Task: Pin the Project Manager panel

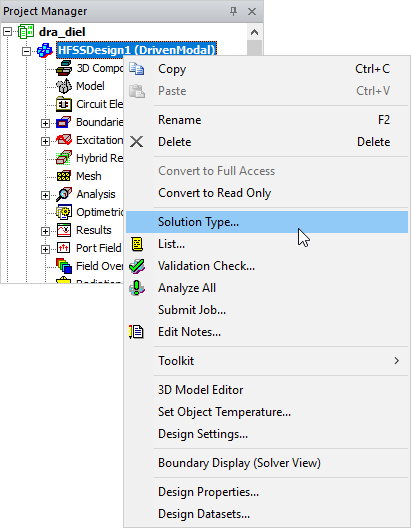Action: (233, 11)
